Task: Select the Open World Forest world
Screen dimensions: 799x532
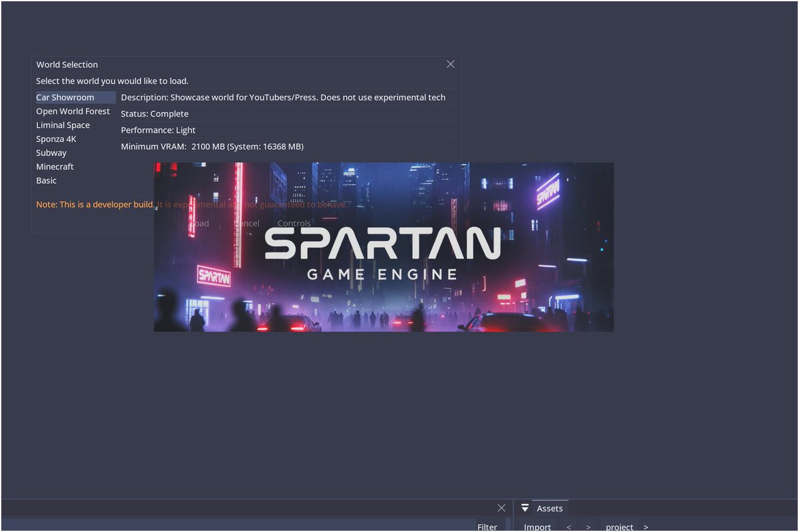Action: click(73, 111)
